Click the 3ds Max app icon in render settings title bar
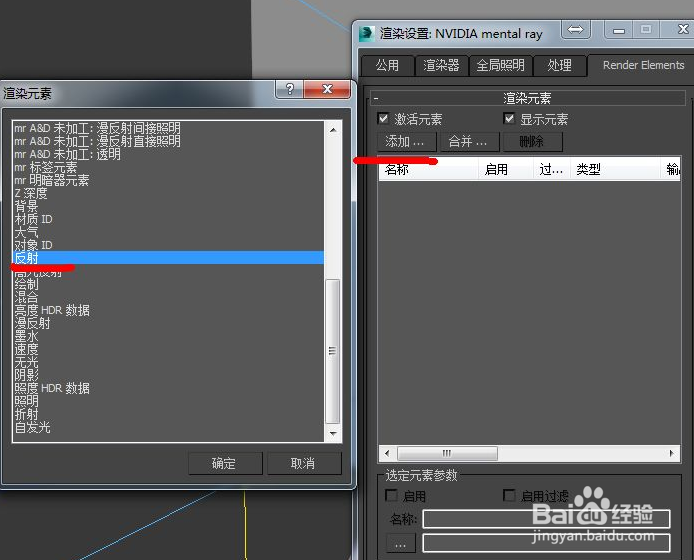Screen dimensions: 694x560 (x=366, y=34)
